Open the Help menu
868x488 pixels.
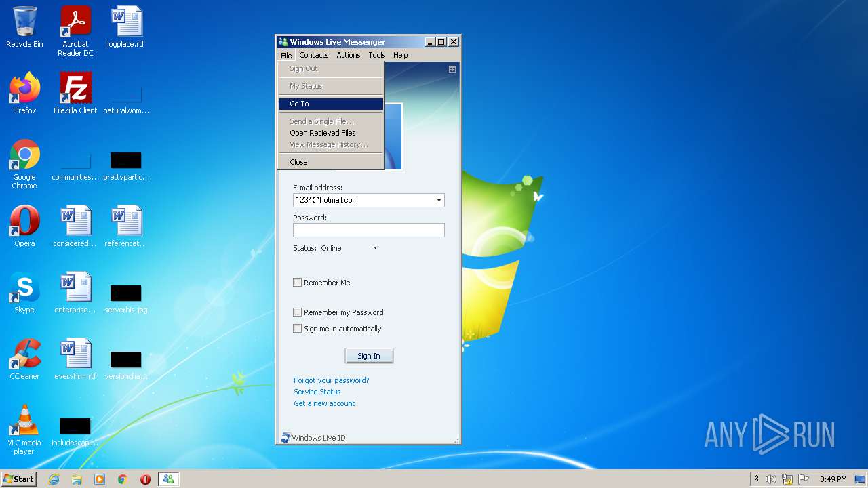point(401,55)
